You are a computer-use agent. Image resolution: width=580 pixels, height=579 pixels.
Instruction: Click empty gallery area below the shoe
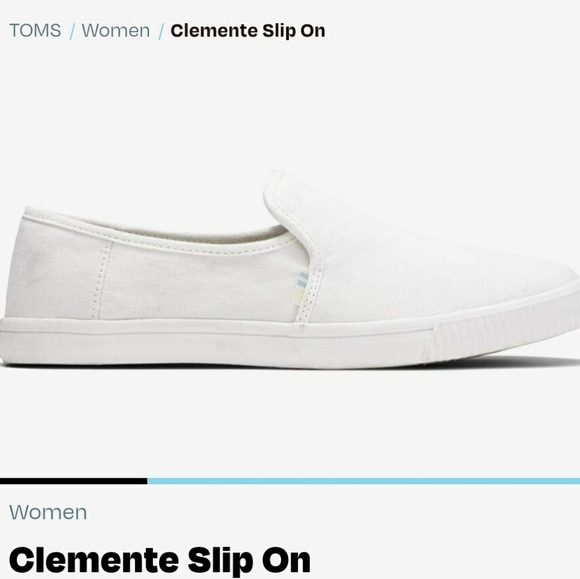(290, 422)
